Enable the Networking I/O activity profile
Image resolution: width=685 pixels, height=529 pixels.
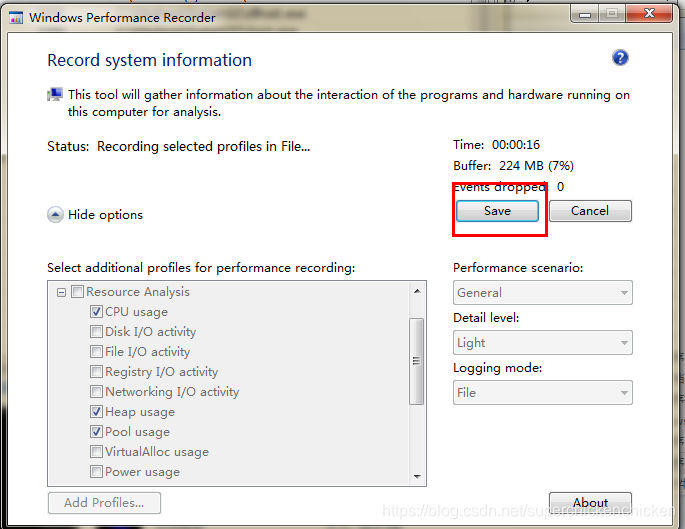(96, 391)
